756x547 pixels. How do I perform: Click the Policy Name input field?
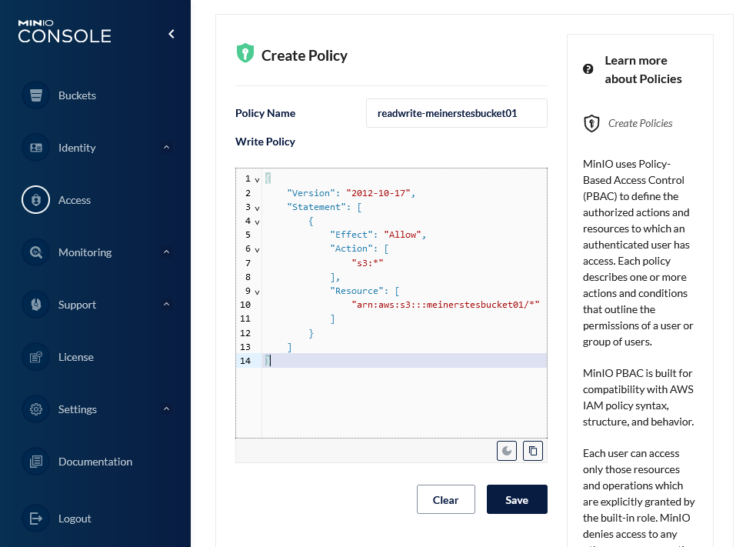[x=456, y=113]
